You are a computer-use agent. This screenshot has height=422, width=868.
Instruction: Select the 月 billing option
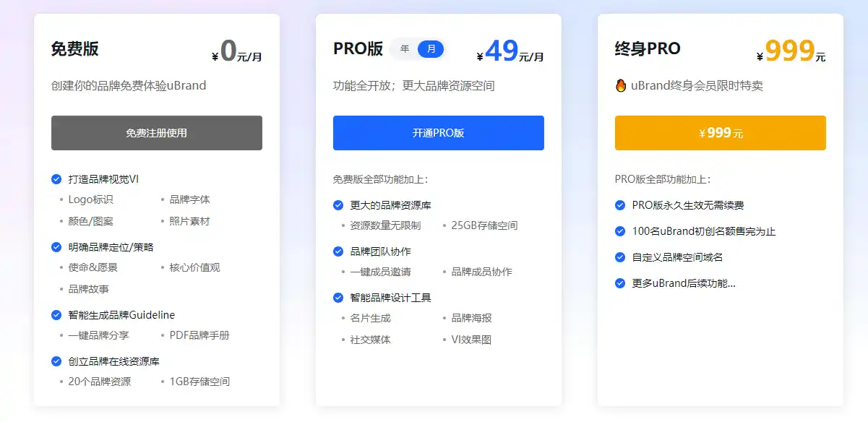431,49
